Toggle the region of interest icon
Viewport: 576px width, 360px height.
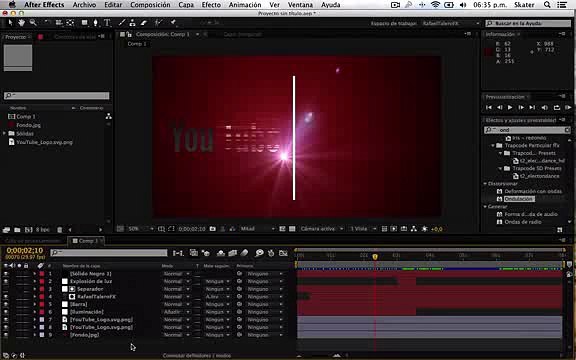point(282,229)
